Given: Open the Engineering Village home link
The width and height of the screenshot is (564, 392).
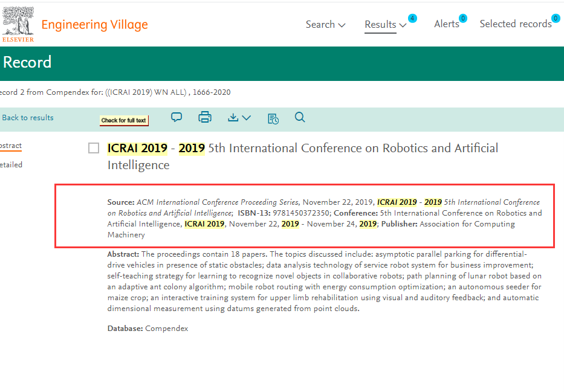Looking at the screenshot, I should 94,24.
